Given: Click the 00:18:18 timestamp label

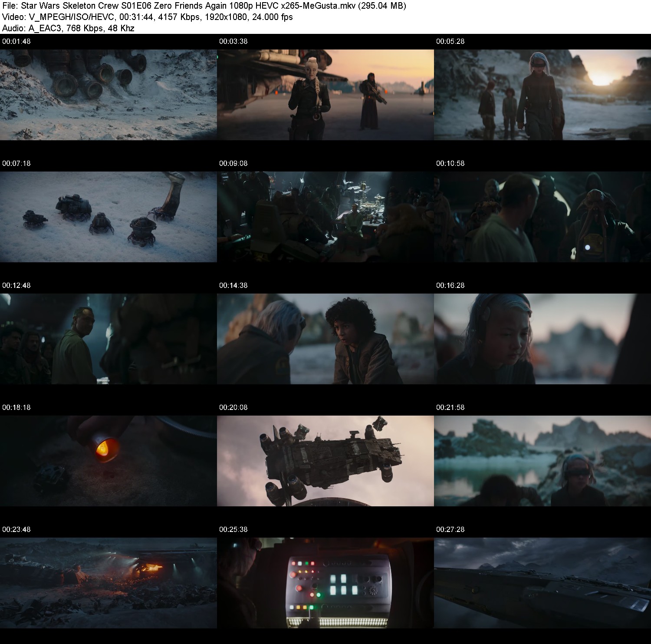Looking at the screenshot, I should click(x=16, y=407).
